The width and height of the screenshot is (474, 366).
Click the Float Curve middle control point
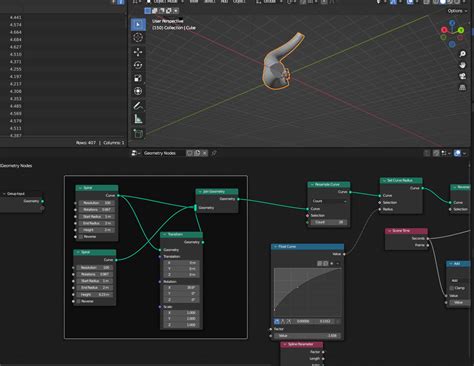click(298, 286)
